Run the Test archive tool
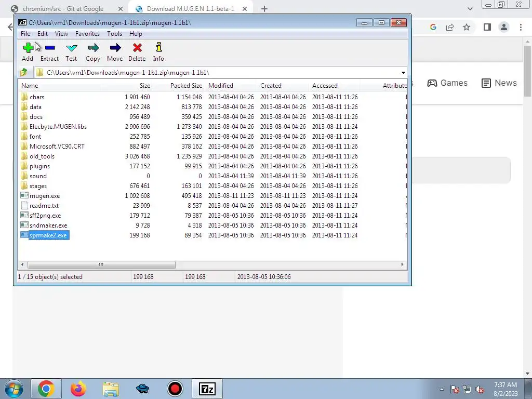This screenshot has height=399, width=532. [x=71, y=47]
